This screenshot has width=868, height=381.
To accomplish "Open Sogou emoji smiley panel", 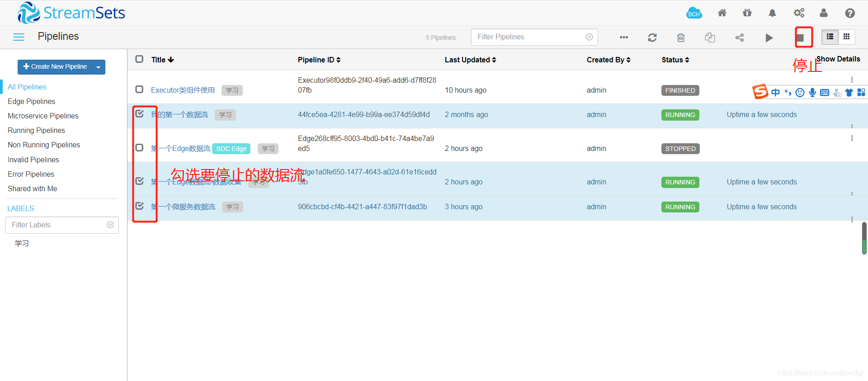I will [x=800, y=93].
